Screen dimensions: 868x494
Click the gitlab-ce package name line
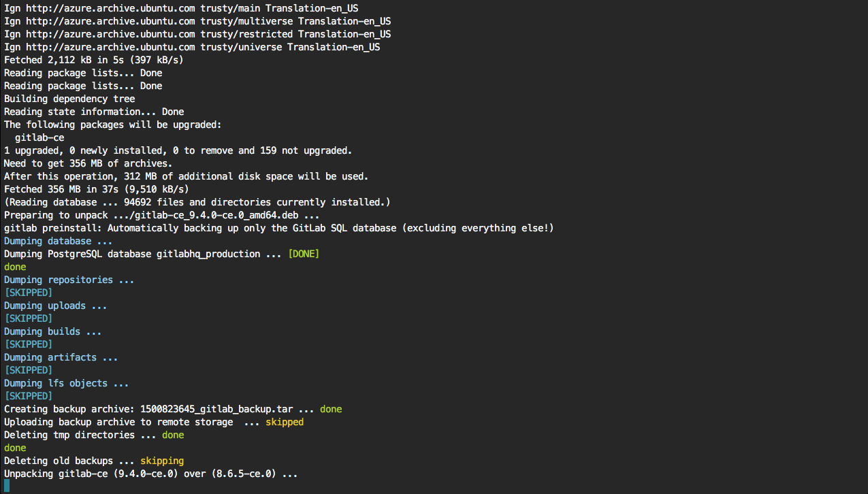point(39,137)
